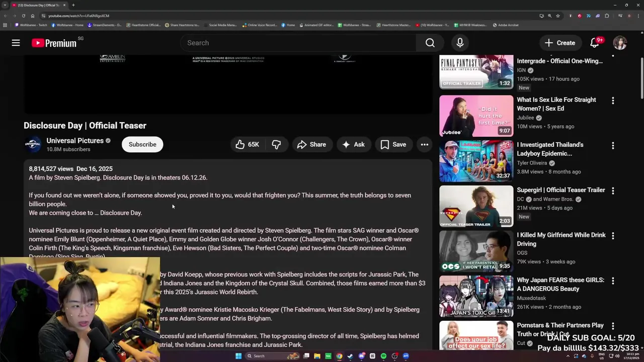The height and width of the screenshot is (362, 644).
Task: Click the Tyler Oliveira channel name
Action: (532, 163)
